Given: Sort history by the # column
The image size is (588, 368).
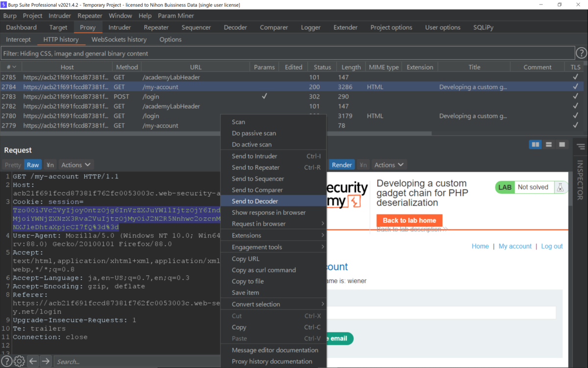Looking at the screenshot, I should [11, 67].
